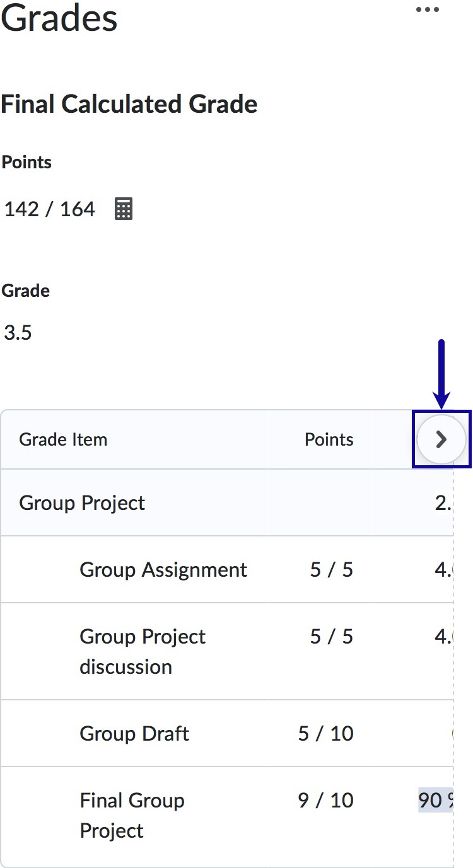
Task: Click the highlighted 90% grade value
Action: [436, 800]
